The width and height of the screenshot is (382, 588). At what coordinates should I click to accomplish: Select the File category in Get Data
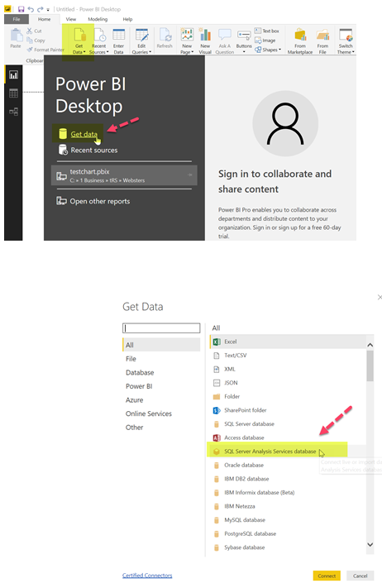[131, 359]
